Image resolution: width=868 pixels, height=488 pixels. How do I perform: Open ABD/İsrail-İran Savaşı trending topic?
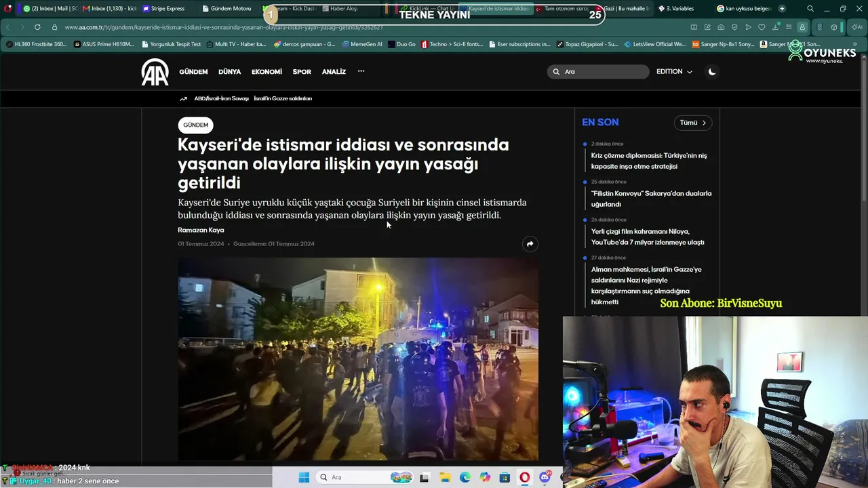(221, 99)
